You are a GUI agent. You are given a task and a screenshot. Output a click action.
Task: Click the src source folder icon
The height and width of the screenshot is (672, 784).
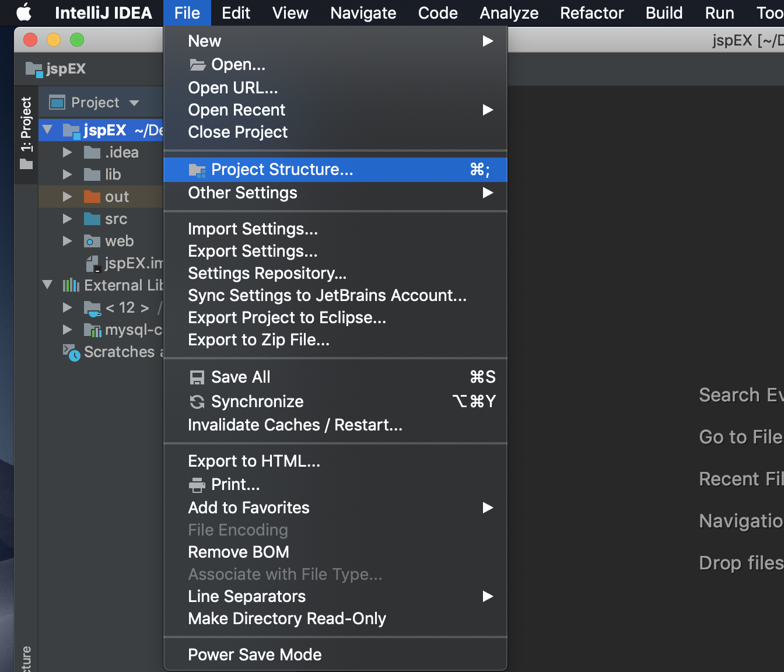point(92,219)
